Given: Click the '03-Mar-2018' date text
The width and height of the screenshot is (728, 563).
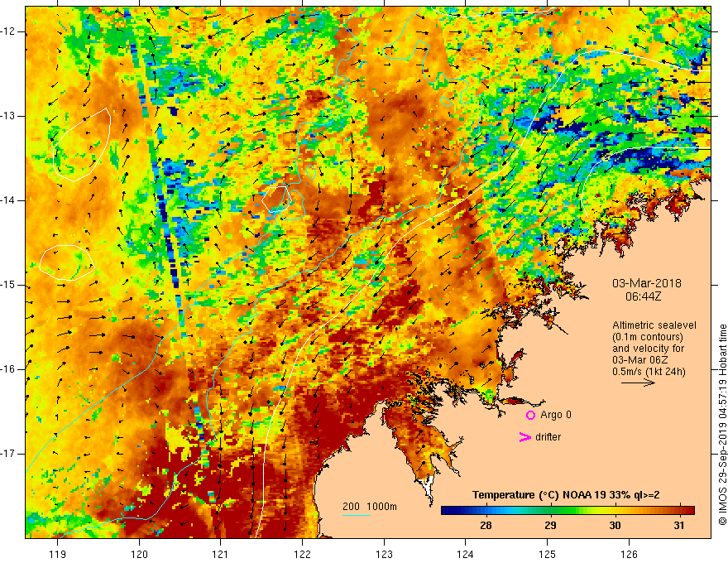Looking at the screenshot, I should click(x=647, y=283).
